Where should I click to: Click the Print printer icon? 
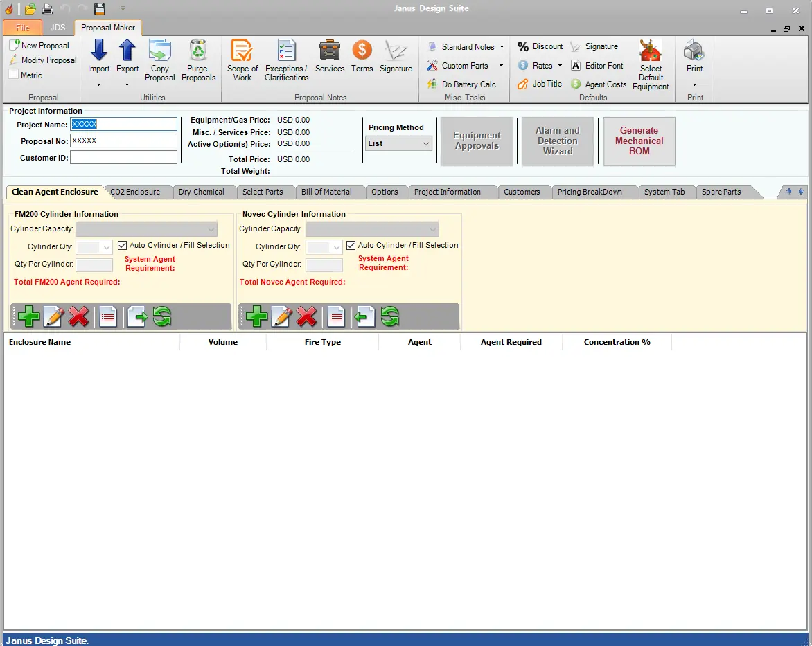click(x=694, y=51)
